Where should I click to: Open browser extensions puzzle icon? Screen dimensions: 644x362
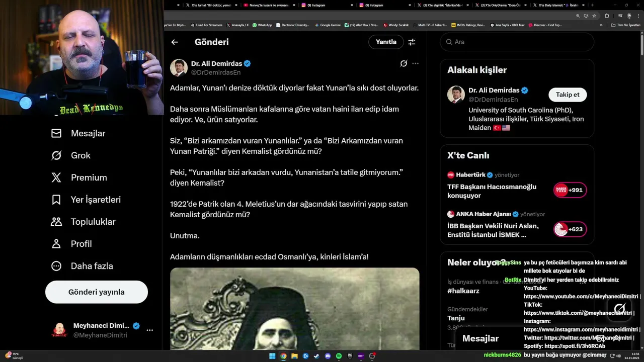pyautogui.click(x=607, y=16)
